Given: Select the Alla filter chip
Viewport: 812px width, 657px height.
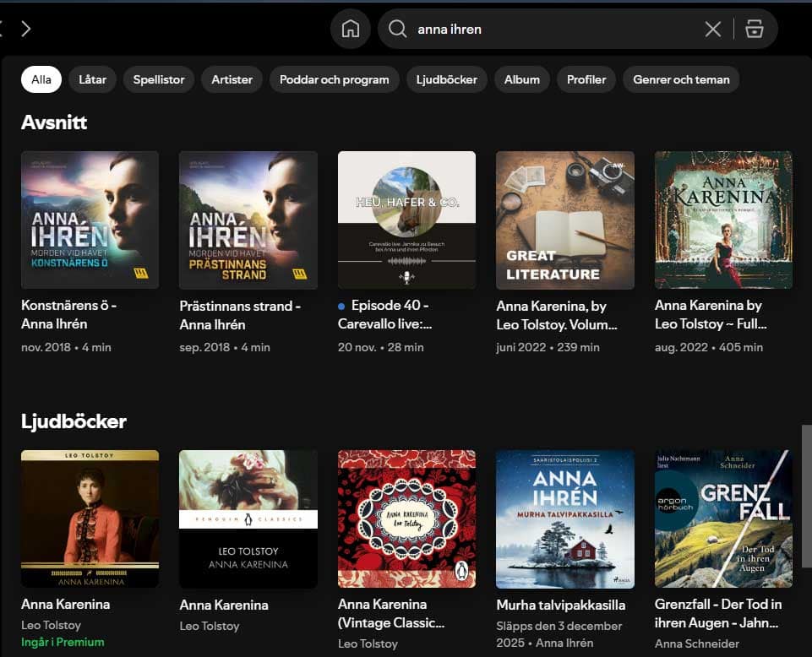Looking at the screenshot, I should pyautogui.click(x=41, y=79).
